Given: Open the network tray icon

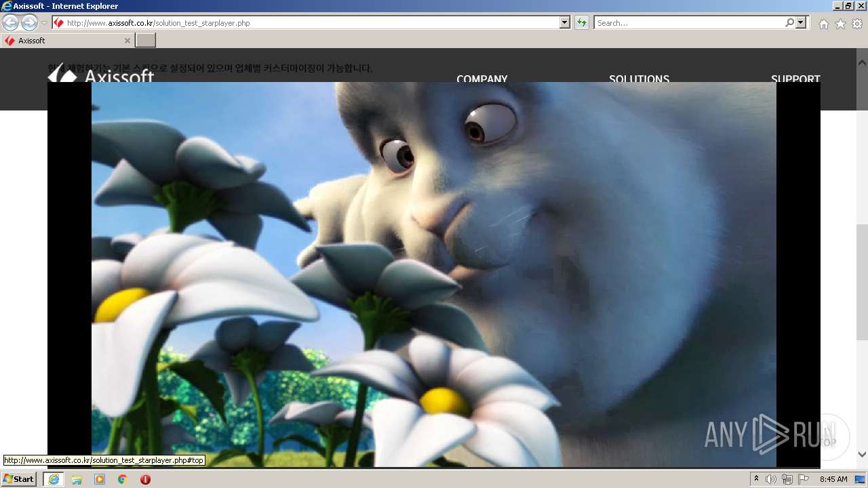Looking at the screenshot, I should tap(787, 479).
